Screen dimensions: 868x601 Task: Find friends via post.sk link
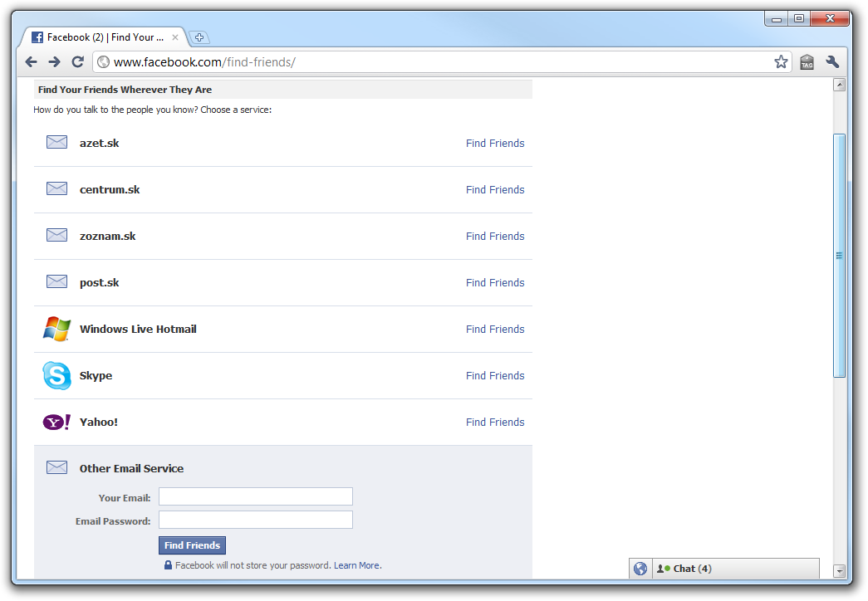click(x=495, y=283)
